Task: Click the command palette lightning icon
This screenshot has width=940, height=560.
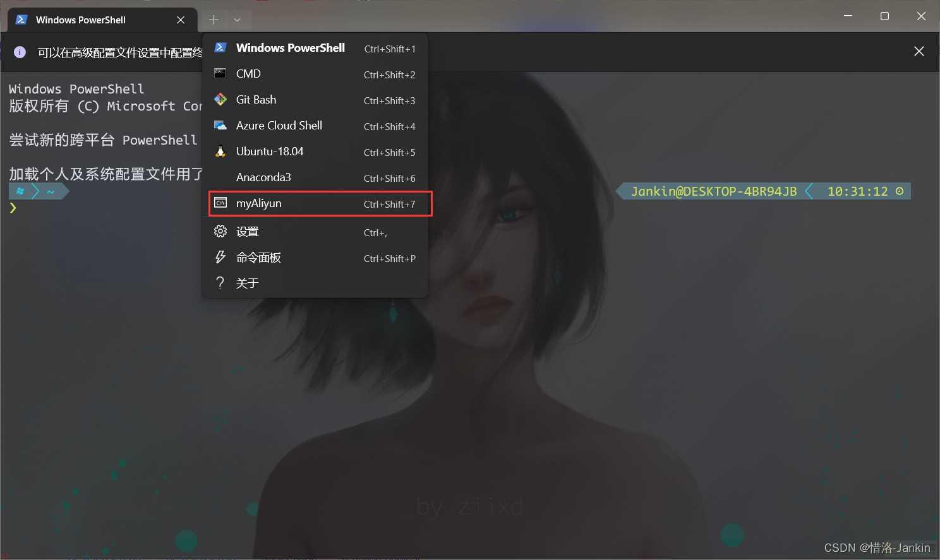Action: click(x=220, y=257)
